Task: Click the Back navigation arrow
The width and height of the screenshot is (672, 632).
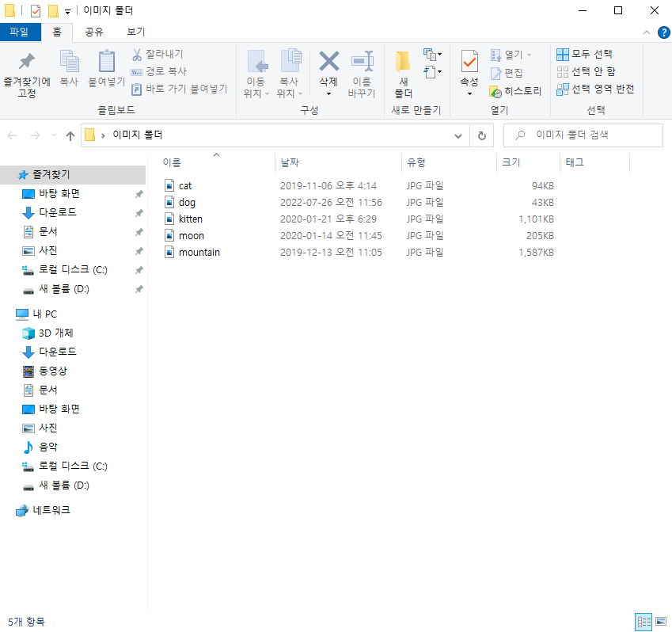Action: tap(12, 135)
